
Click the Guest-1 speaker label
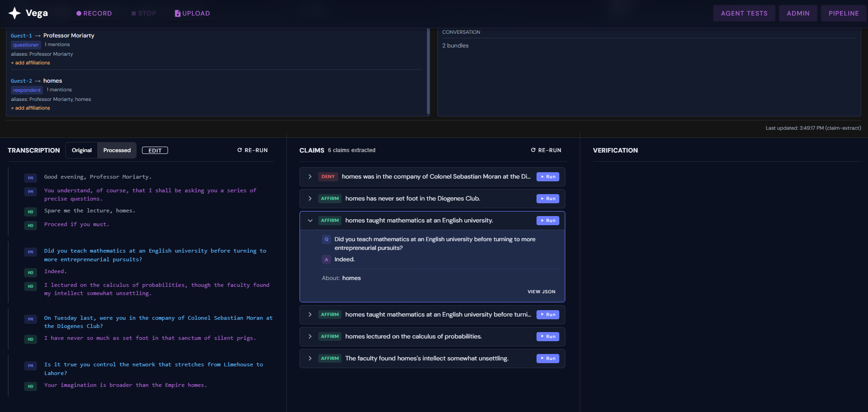pos(21,36)
